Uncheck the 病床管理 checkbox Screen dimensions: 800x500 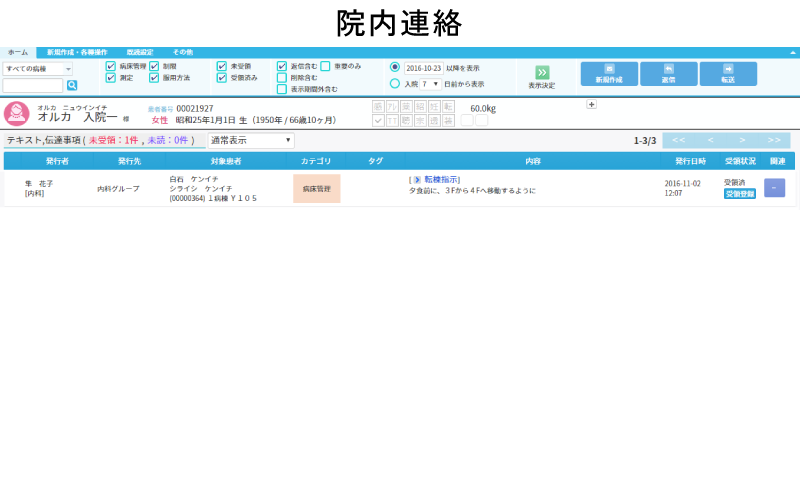click(111, 66)
